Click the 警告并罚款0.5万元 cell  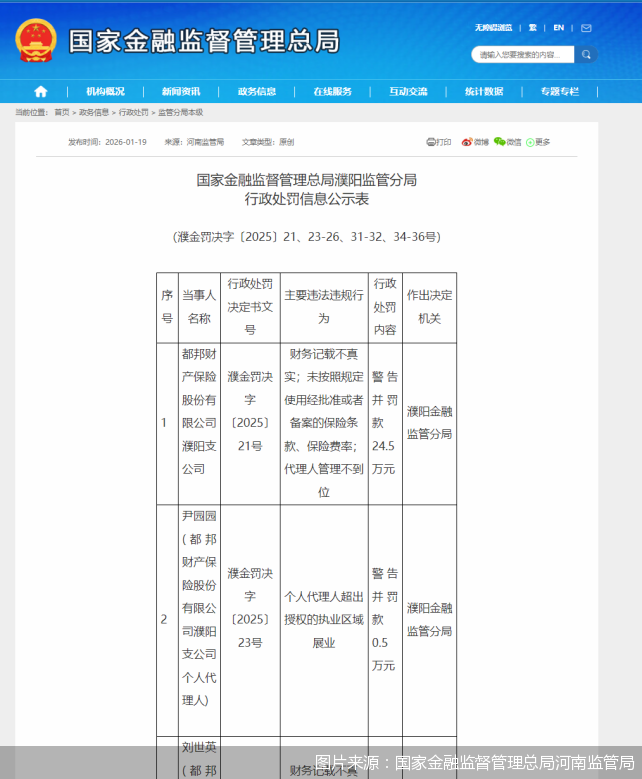385,620
